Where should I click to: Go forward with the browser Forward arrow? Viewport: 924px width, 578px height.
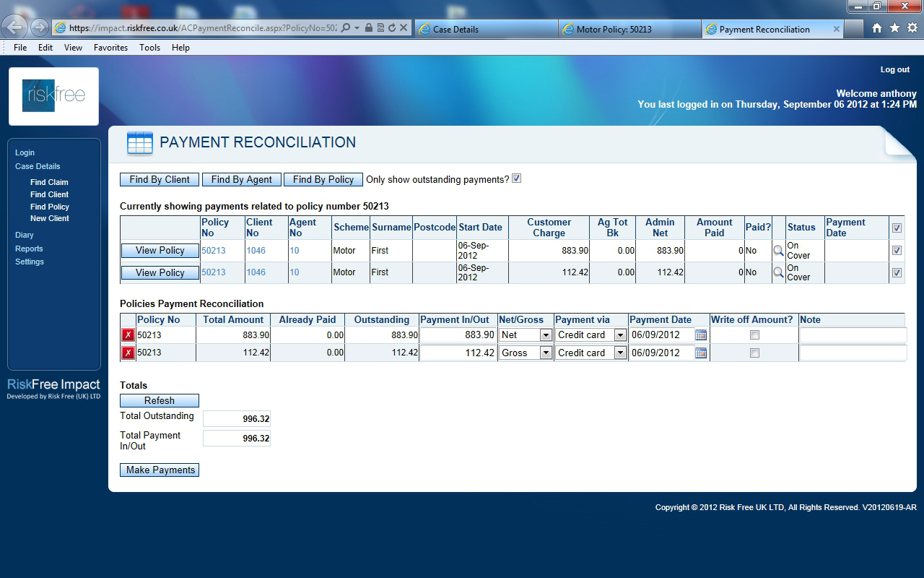point(40,28)
